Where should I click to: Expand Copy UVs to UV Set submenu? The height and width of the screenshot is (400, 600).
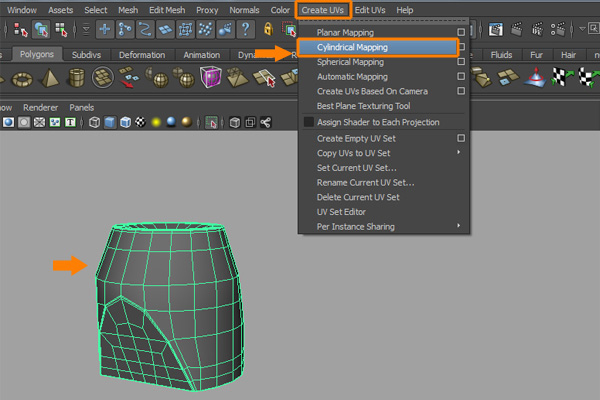459,152
